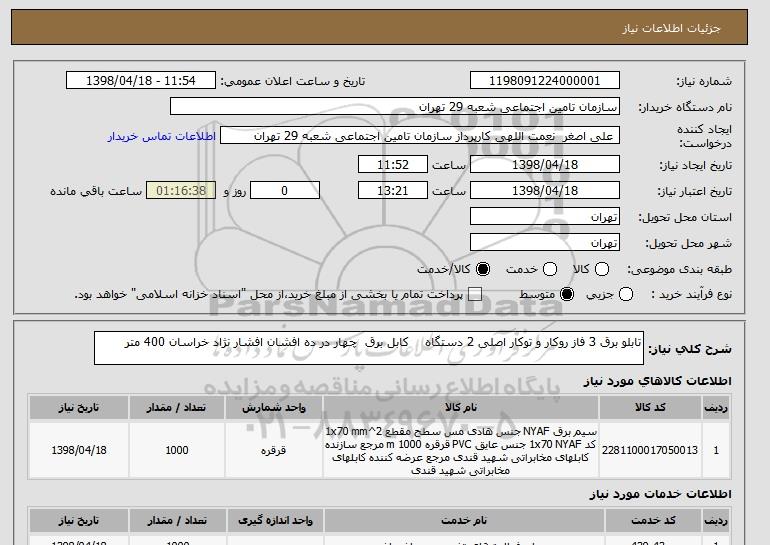
Task: Select the کالا radio button
Action: 602,269
